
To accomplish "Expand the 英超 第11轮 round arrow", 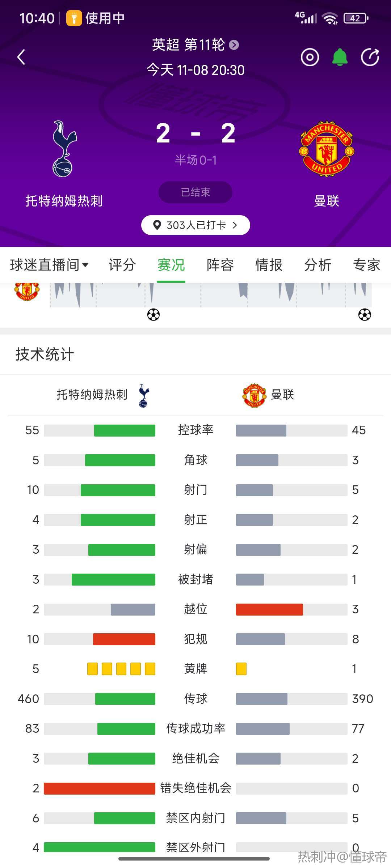I will (234, 45).
